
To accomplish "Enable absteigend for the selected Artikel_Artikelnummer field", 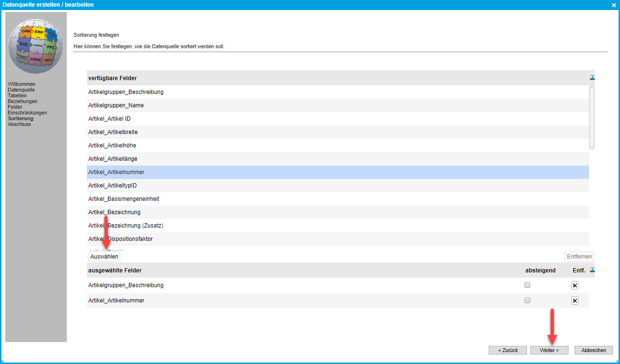I will pos(527,300).
